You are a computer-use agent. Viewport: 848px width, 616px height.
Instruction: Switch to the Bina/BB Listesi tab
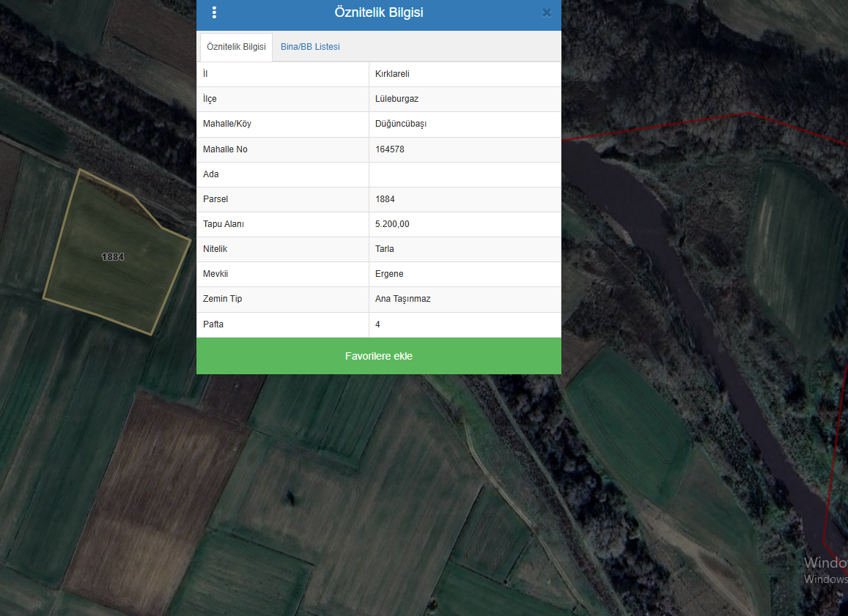pyautogui.click(x=310, y=47)
